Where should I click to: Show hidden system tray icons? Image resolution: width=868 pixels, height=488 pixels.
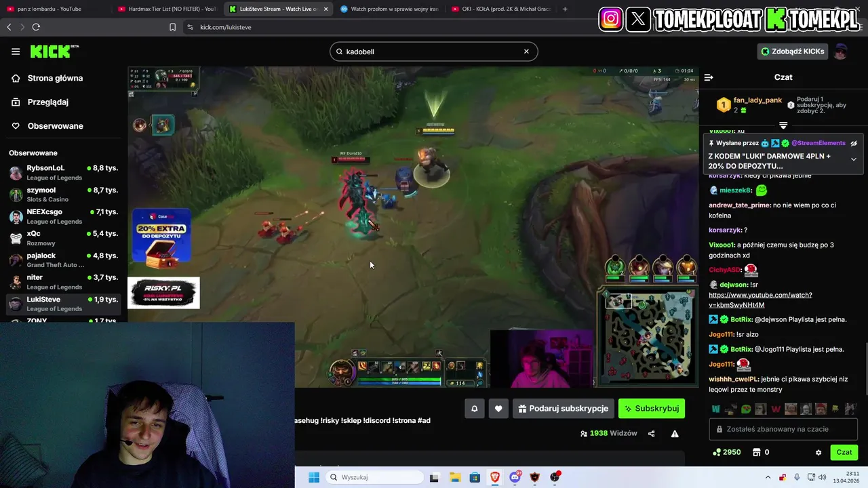[768, 477]
